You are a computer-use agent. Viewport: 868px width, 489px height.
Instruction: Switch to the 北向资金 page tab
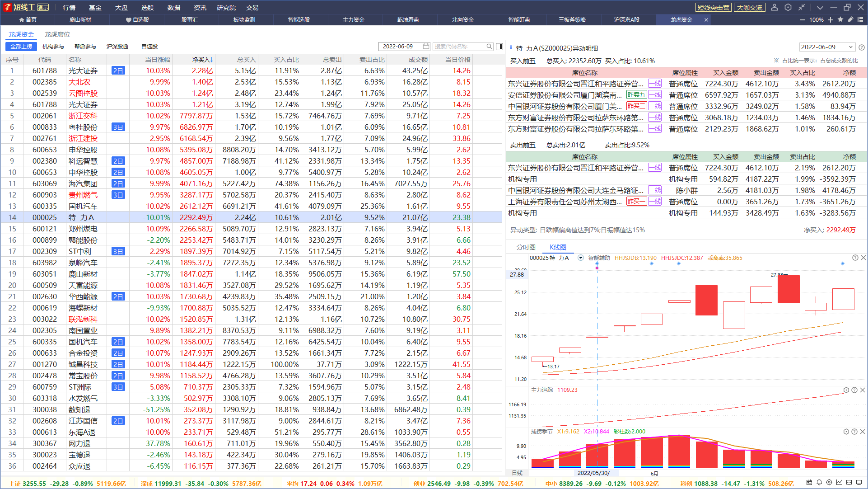click(x=463, y=20)
